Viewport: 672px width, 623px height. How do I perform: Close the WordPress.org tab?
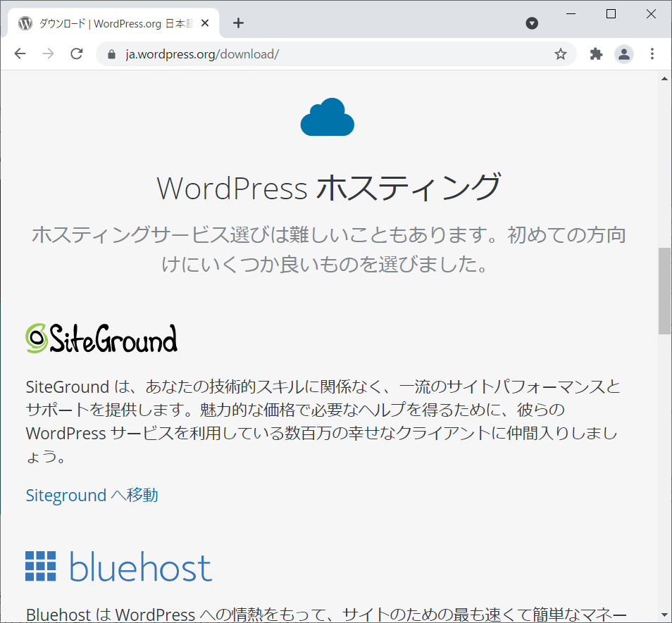point(205,23)
